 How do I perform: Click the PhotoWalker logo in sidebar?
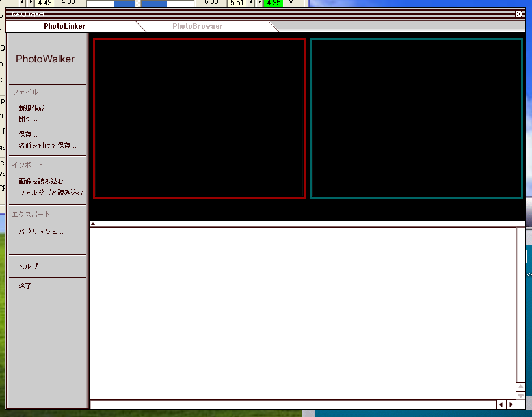coord(46,59)
